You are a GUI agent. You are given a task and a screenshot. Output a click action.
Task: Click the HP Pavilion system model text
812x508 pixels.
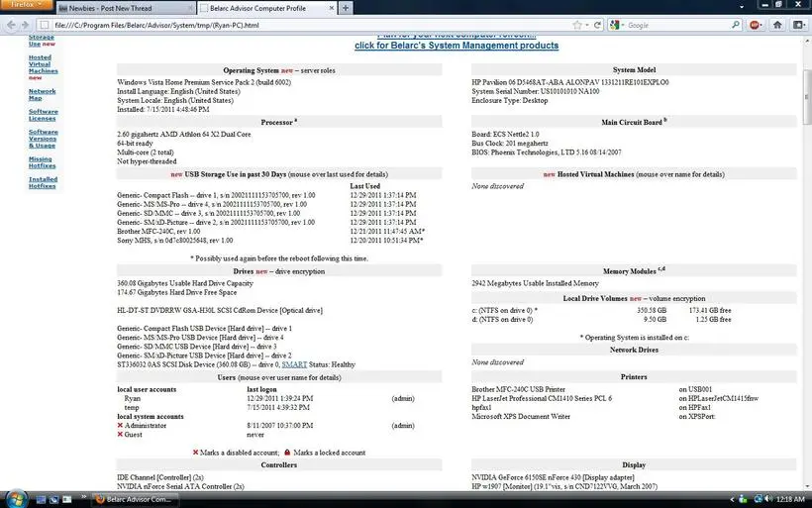(570, 82)
